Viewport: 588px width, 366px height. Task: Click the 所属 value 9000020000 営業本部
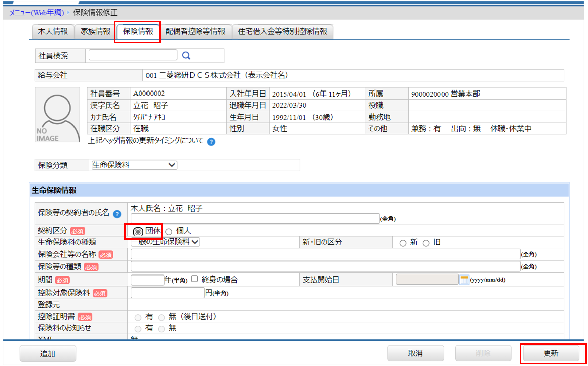[x=446, y=94]
